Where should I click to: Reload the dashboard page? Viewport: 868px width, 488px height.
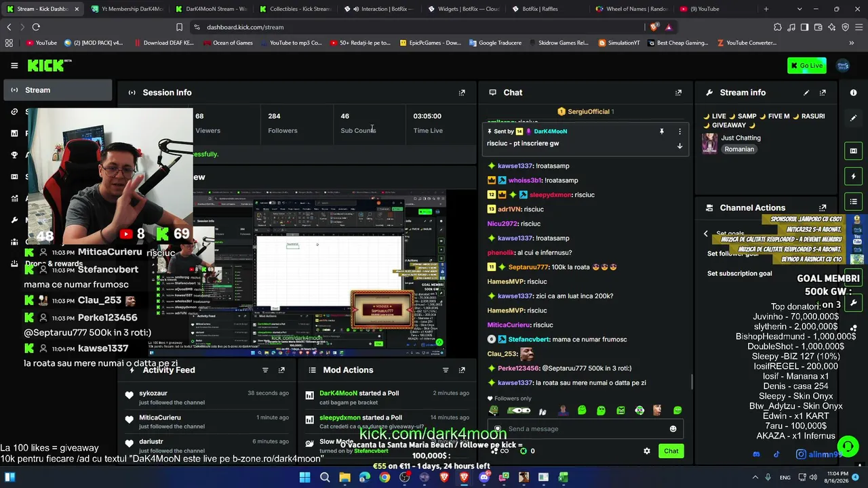click(x=36, y=27)
